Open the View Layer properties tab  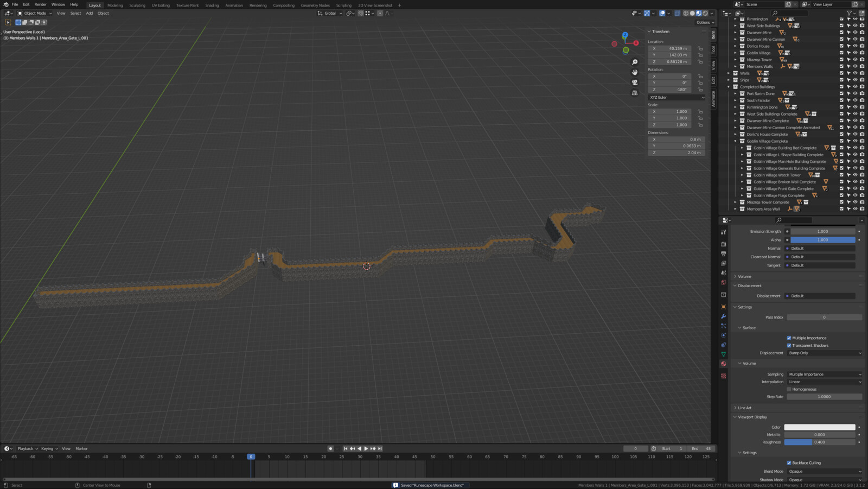click(724, 263)
